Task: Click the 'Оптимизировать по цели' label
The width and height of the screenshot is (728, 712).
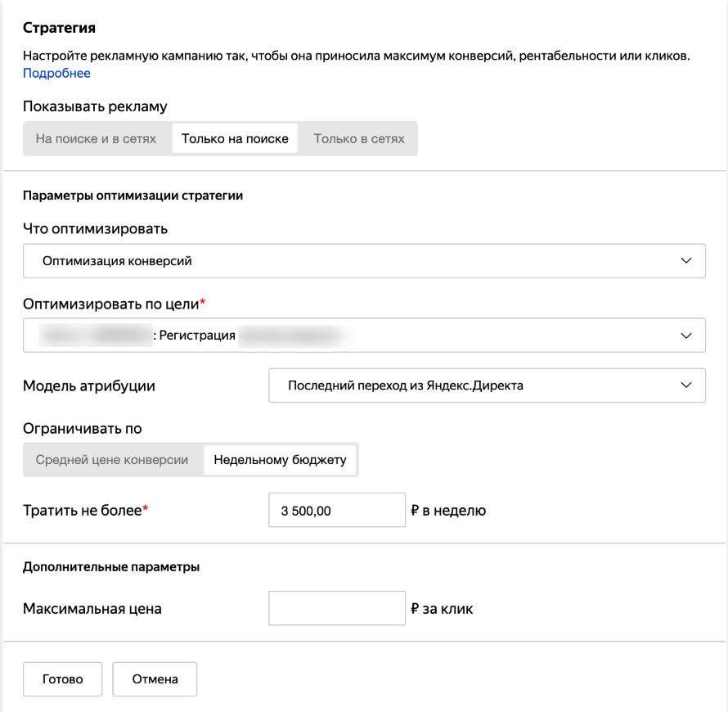Action: click(110, 304)
